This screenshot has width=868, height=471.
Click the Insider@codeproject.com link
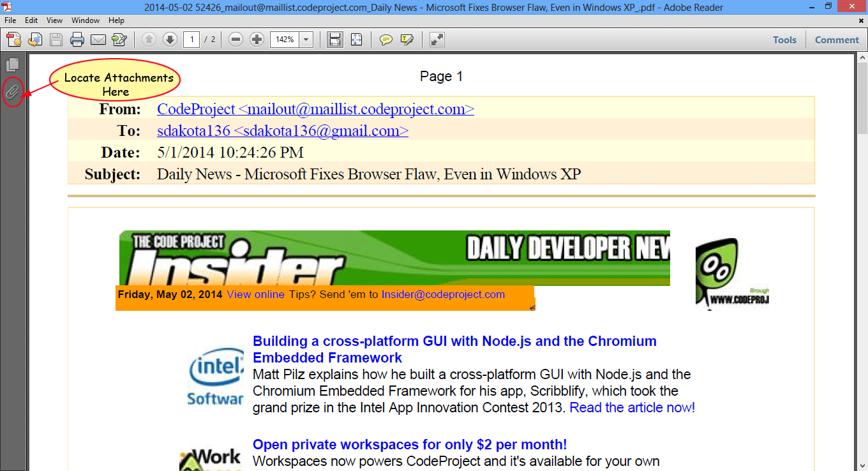point(443,294)
